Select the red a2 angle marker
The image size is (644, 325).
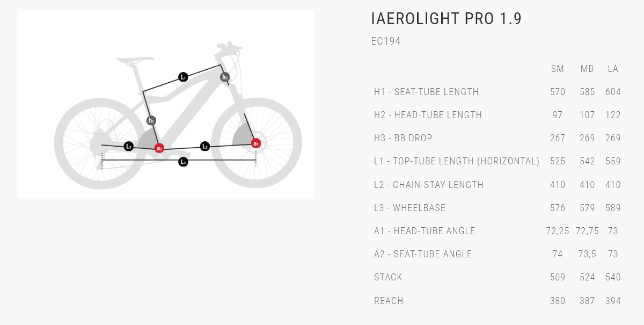(159, 148)
